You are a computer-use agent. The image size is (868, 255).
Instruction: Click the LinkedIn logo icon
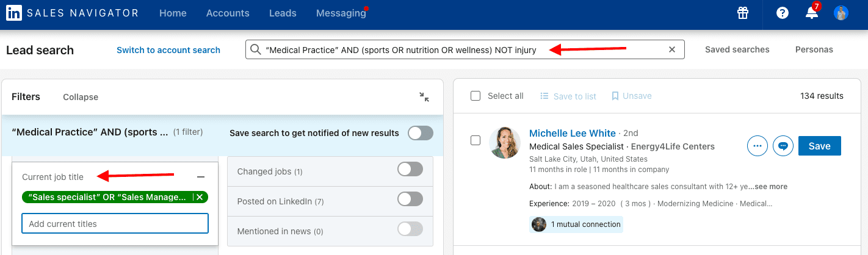13,13
